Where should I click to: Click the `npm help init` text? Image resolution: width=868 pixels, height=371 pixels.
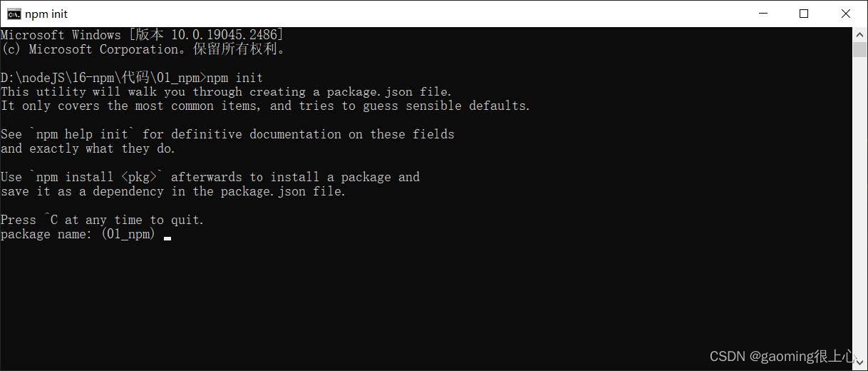[x=82, y=134]
